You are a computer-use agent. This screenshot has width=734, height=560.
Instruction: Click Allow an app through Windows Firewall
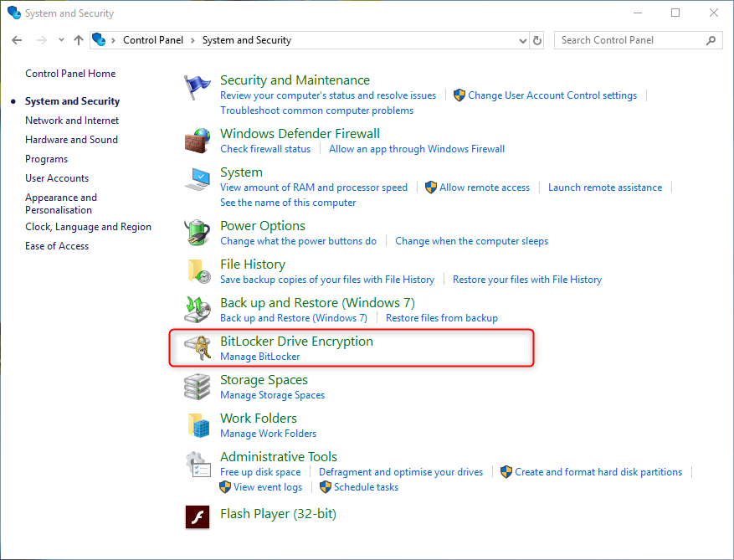(x=417, y=149)
